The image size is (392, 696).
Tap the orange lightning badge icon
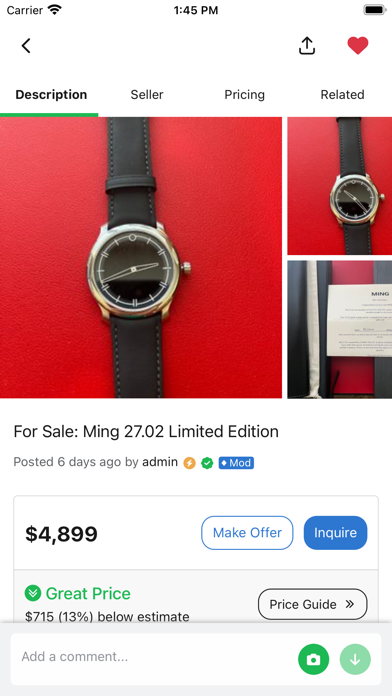[190, 463]
